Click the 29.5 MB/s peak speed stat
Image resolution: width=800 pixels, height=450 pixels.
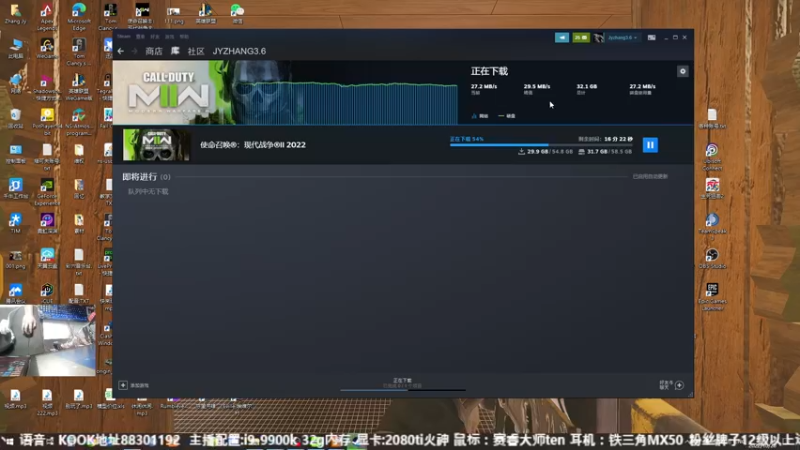tap(537, 89)
